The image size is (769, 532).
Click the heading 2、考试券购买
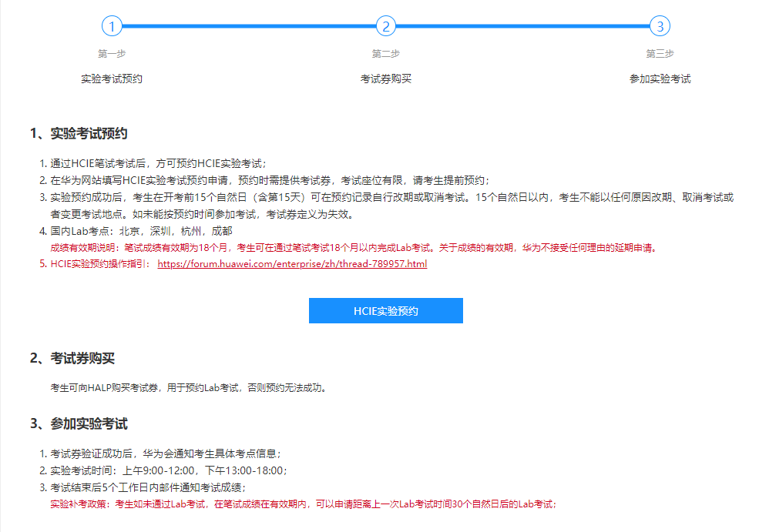[x=72, y=358]
